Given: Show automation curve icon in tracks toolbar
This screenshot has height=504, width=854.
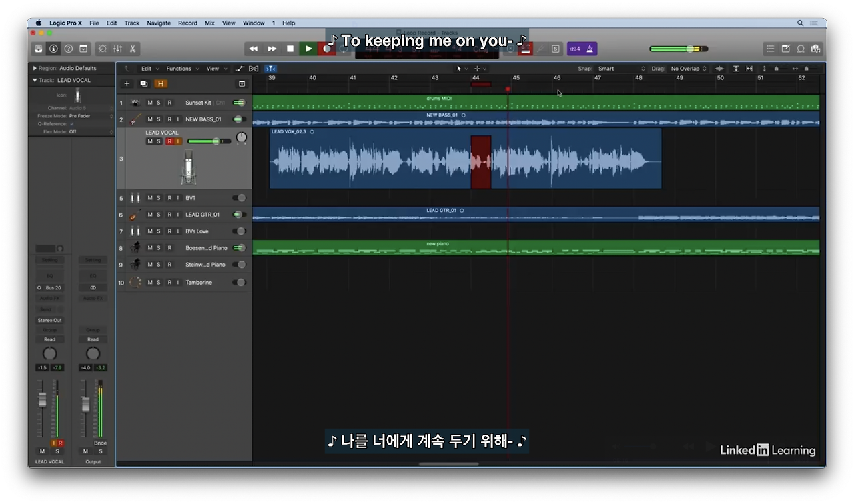Looking at the screenshot, I should (x=240, y=69).
